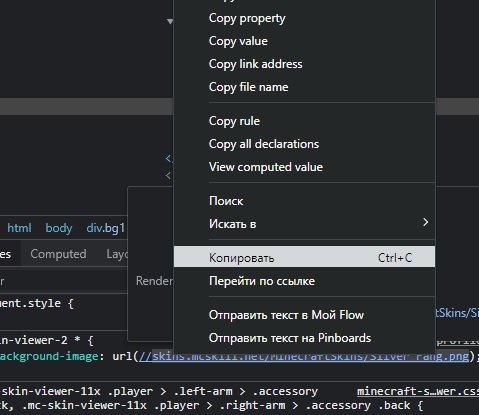Collapse the DOM tree disclosure triangle

[170, 21]
